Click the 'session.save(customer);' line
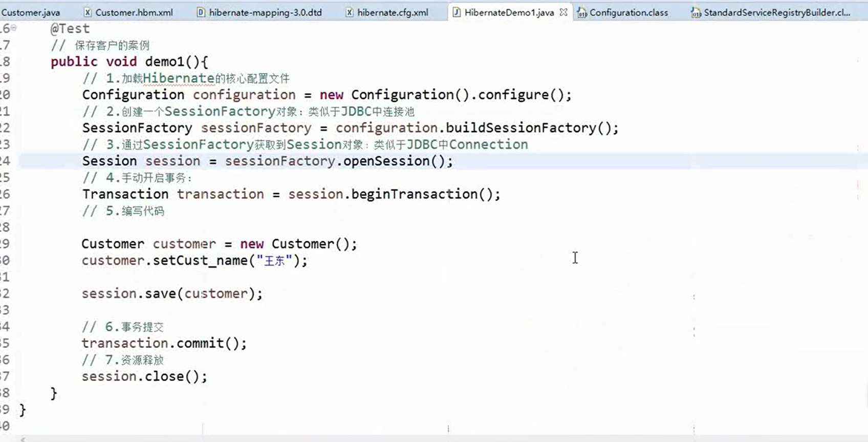The height and width of the screenshot is (442, 868). click(172, 293)
